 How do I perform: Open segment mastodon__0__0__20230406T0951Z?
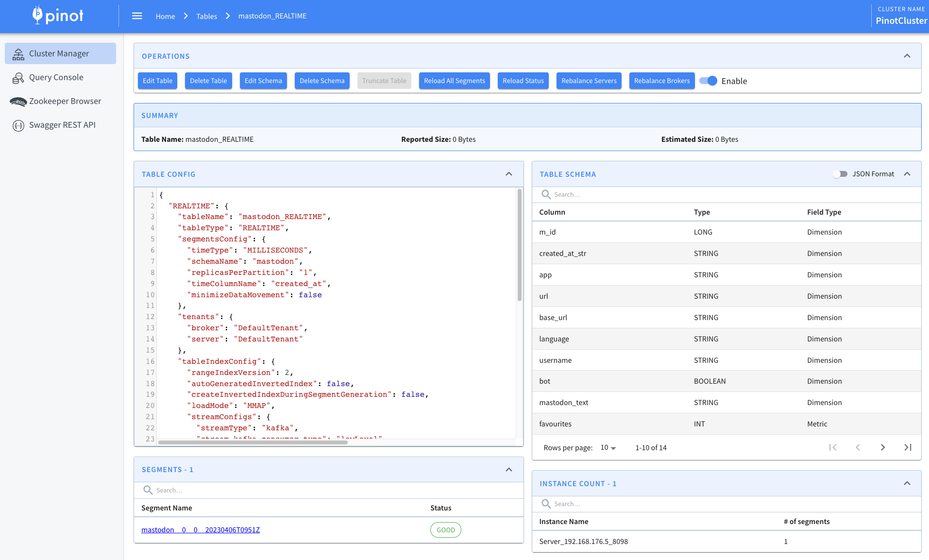pyautogui.click(x=201, y=529)
